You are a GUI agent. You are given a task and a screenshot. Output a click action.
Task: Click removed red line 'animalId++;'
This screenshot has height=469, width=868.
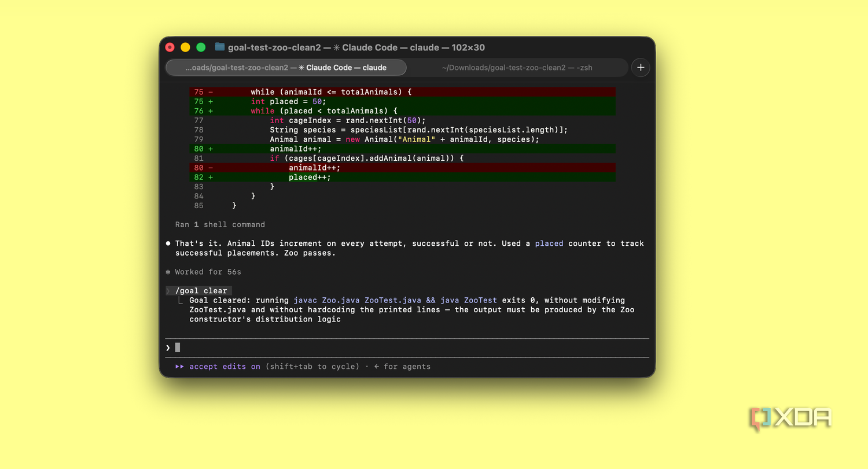402,168
